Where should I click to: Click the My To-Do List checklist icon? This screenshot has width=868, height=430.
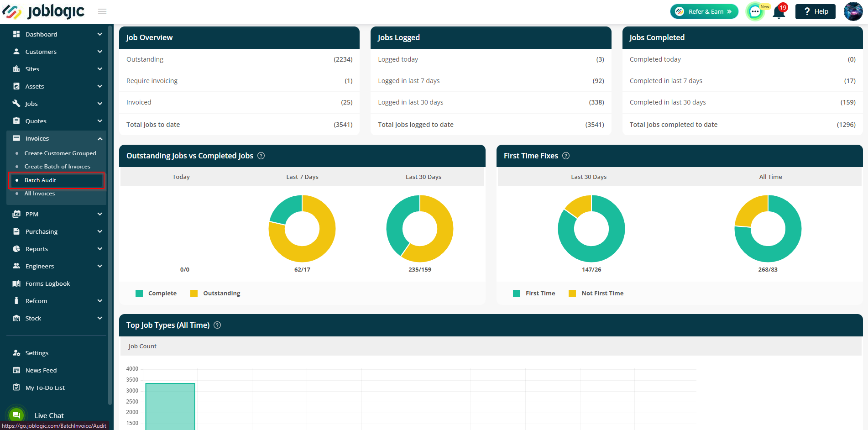16,388
